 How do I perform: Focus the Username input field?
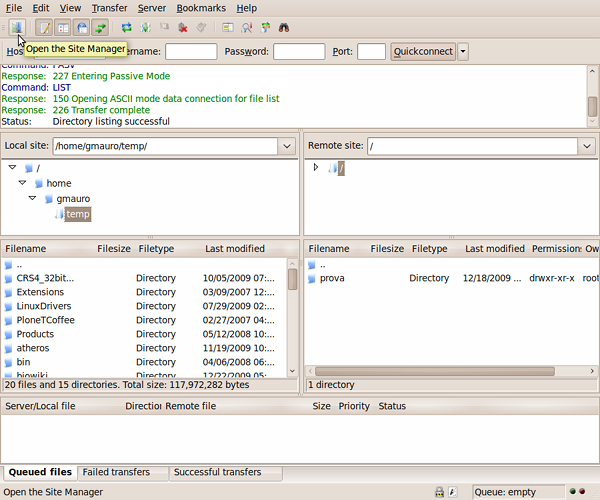point(191,51)
